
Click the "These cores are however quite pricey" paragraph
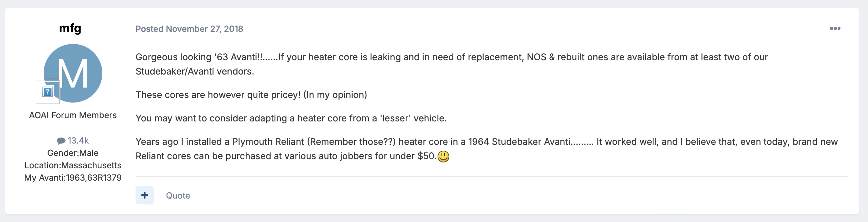pyautogui.click(x=251, y=95)
